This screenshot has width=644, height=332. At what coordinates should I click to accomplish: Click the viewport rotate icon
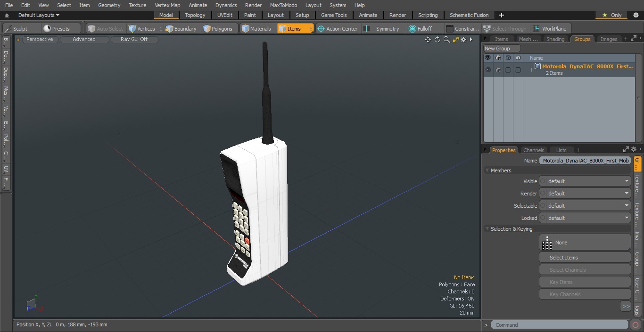(x=437, y=40)
